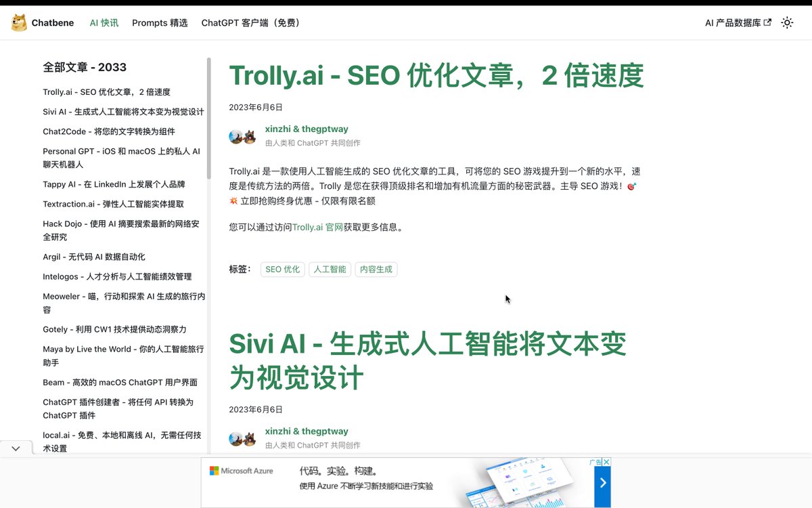Image resolution: width=812 pixels, height=508 pixels.
Task: Open Meoweler sidebar article
Action: [124, 303]
